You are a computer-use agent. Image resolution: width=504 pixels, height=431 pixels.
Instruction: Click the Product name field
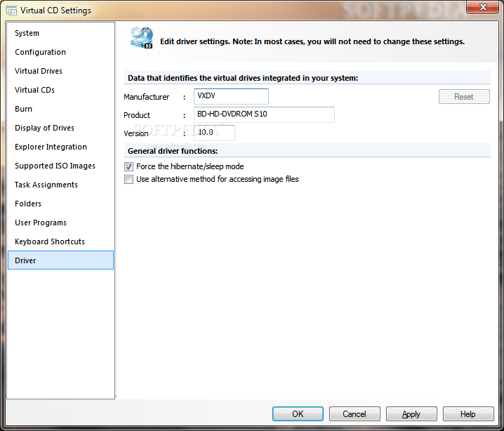click(264, 114)
